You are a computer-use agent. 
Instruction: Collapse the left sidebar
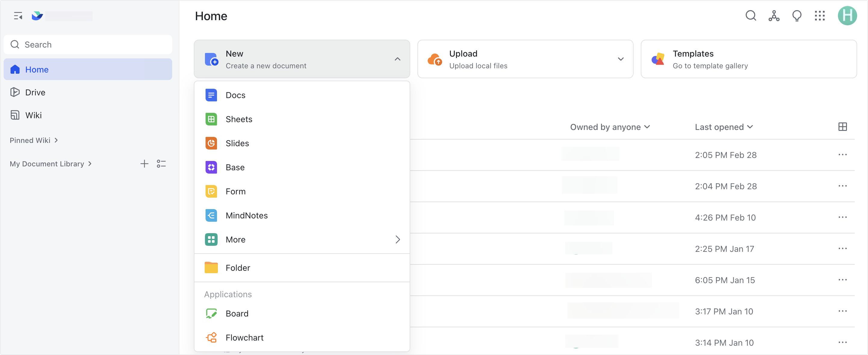(x=18, y=15)
